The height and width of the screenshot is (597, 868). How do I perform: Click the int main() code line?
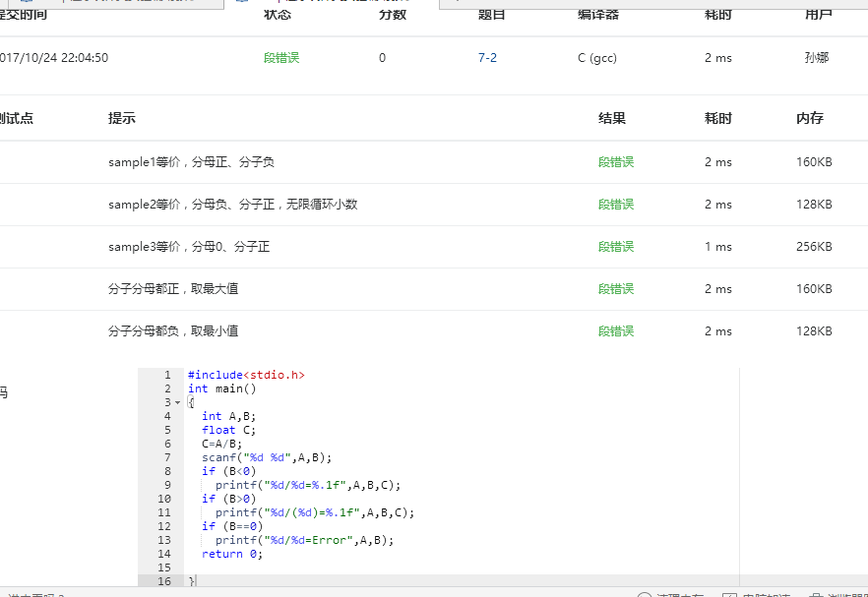pyautogui.click(x=222, y=388)
